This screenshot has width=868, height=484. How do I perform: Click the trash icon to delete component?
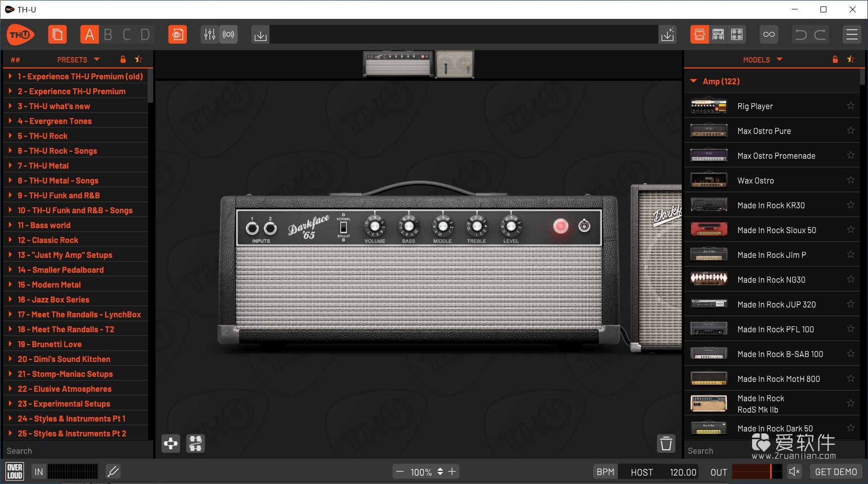tap(666, 443)
